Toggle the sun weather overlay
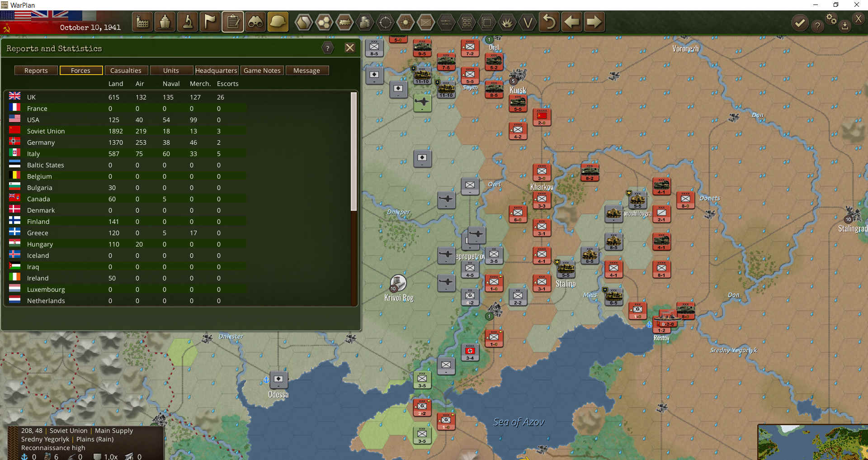Image resolution: width=868 pixels, height=460 pixels. click(x=406, y=22)
